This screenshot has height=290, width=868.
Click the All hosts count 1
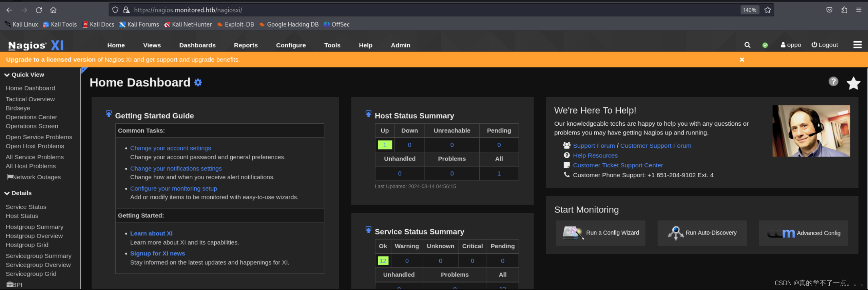click(x=499, y=173)
